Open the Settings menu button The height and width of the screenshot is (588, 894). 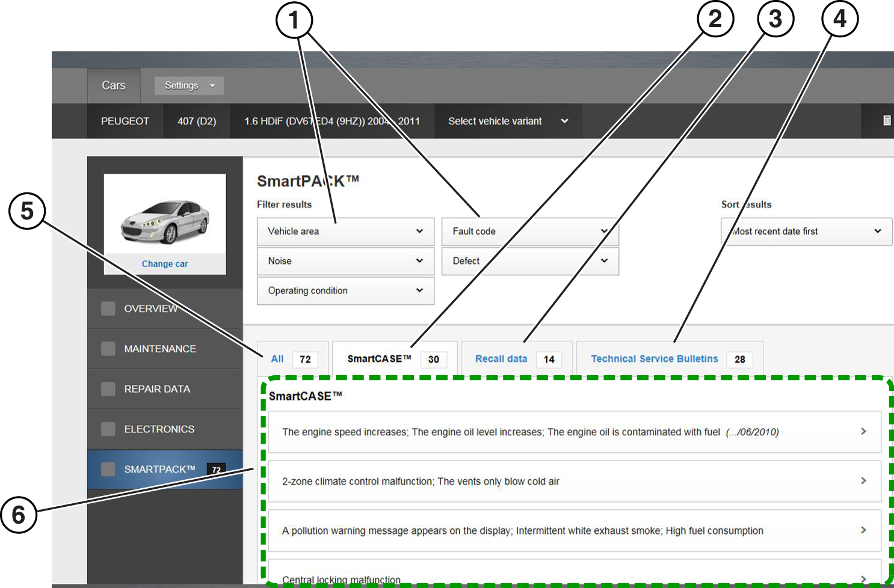coord(189,86)
